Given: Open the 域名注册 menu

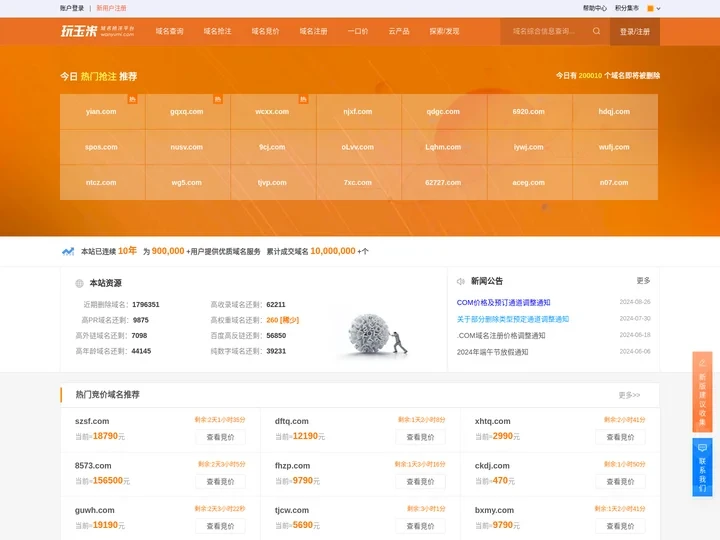Looking at the screenshot, I should (313, 31).
